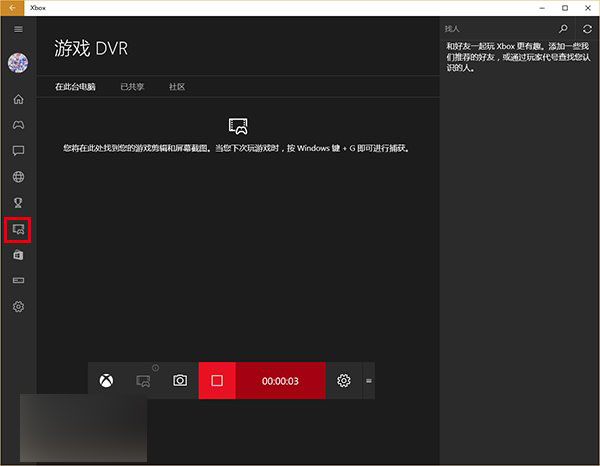The image size is (600, 466).
Task: Open the user profile avatar
Action: tap(18, 63)
